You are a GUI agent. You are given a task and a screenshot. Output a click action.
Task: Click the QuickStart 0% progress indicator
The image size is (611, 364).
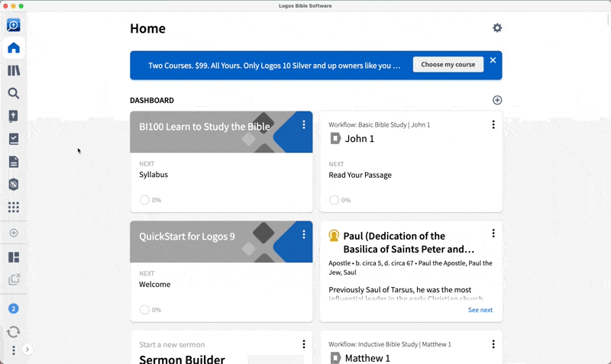[150, 310]
